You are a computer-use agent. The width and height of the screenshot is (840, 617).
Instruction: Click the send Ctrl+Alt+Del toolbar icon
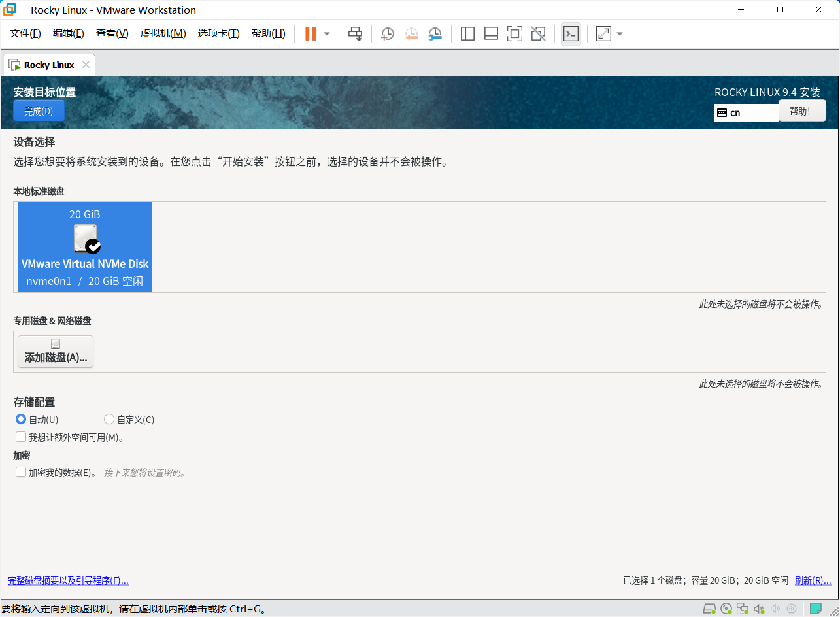(x=355, y=34)
